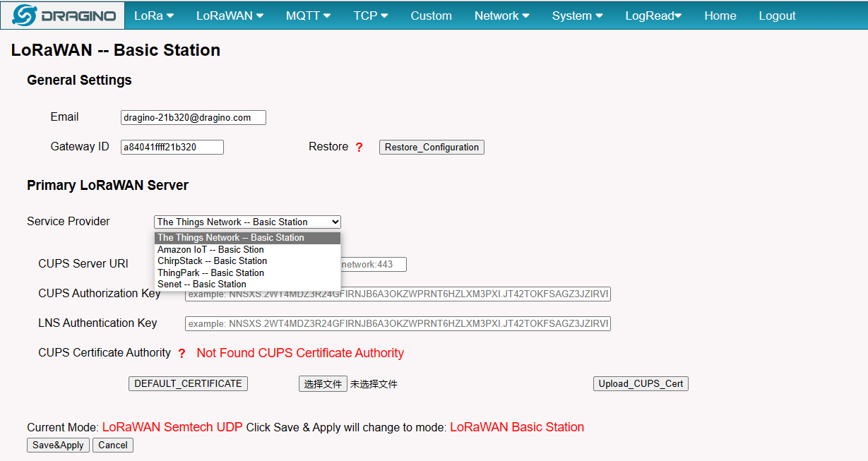Click the Service Provider combo box
Viewport: 868px width, 461px height.
tap(247, 222)
